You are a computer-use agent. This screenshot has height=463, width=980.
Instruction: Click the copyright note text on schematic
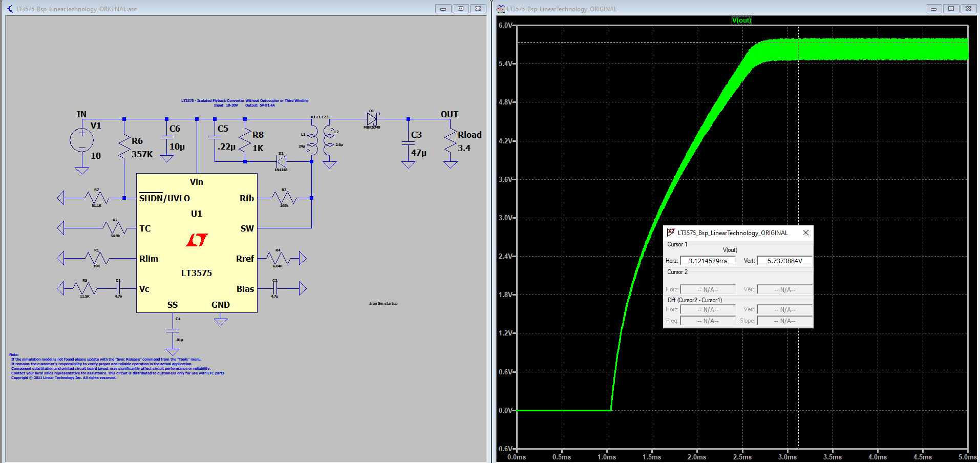[x=63, y=378]
